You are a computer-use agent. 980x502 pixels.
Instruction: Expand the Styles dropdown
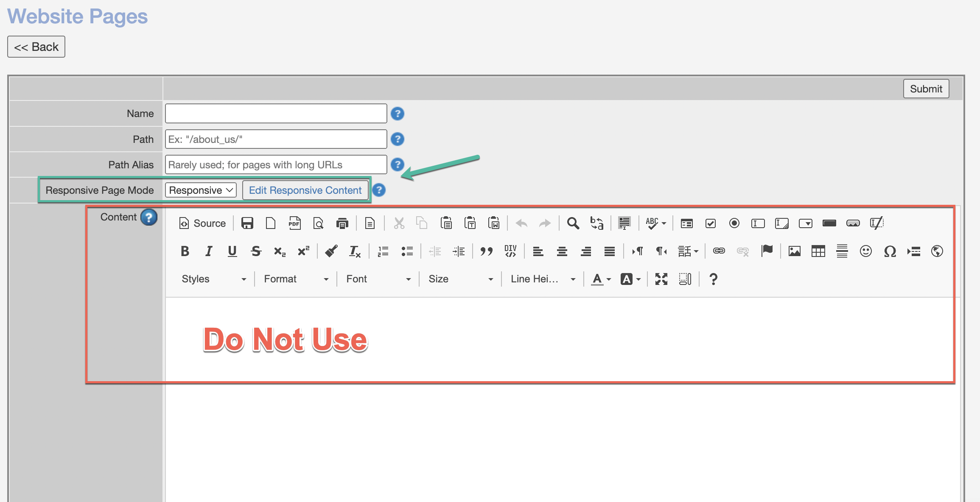(x=213, y=279)
